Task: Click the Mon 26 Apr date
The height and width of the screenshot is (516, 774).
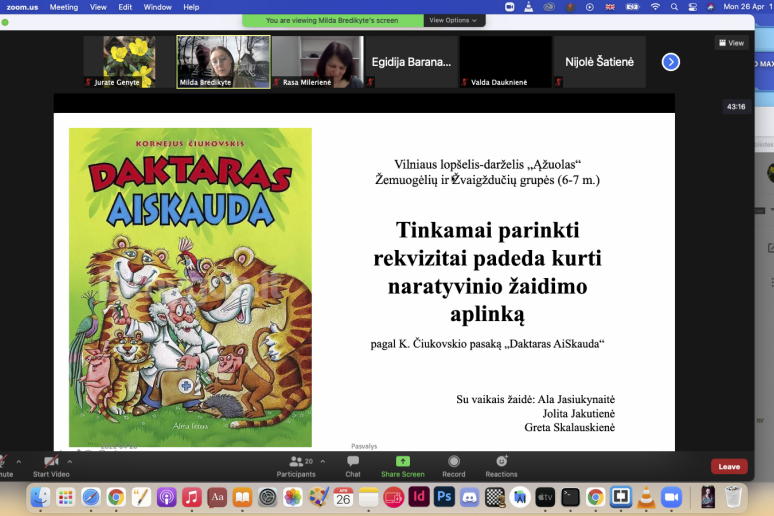Action: point(744,7)
